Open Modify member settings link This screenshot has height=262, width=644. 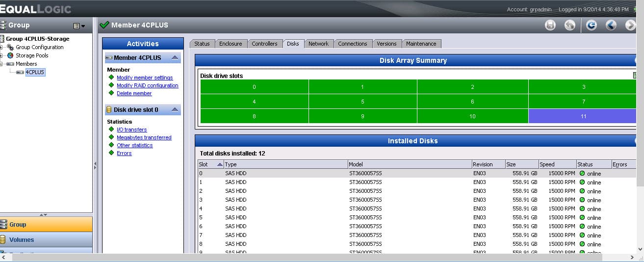point(145,78)
